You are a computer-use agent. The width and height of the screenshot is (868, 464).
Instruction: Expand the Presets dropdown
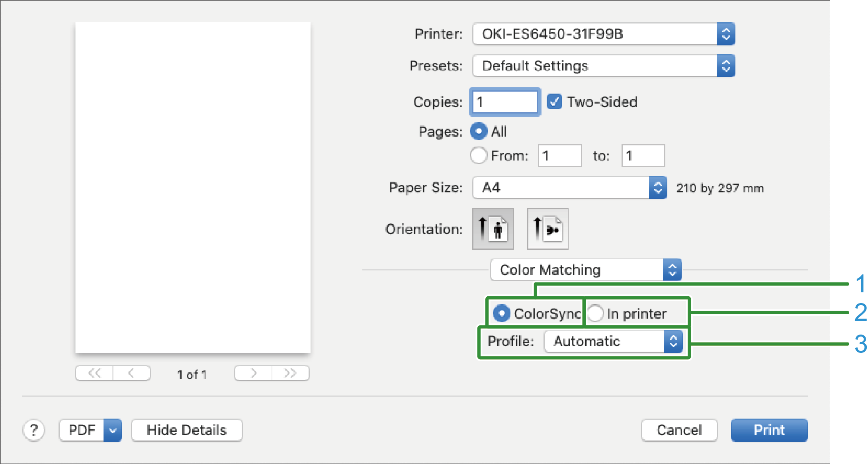[x=604, y=66]
